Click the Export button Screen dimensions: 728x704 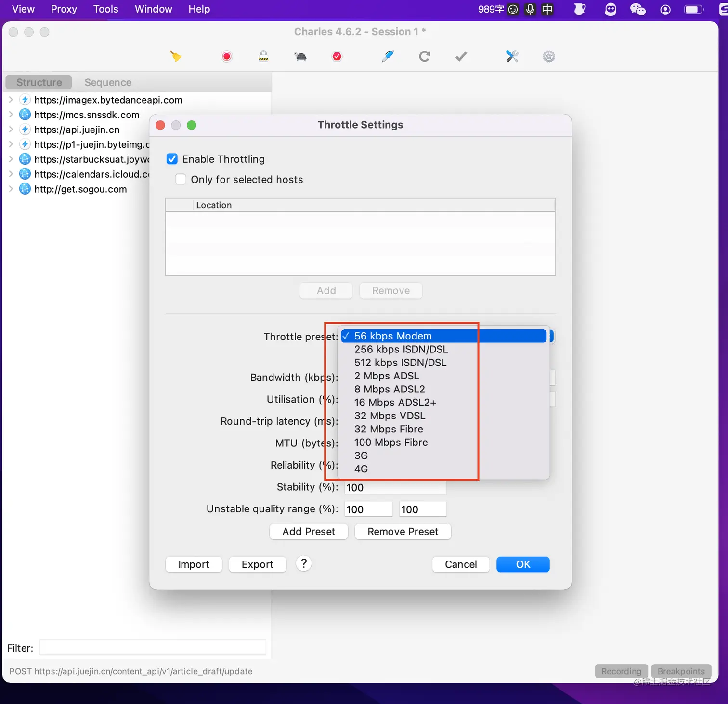click(258, 564)
